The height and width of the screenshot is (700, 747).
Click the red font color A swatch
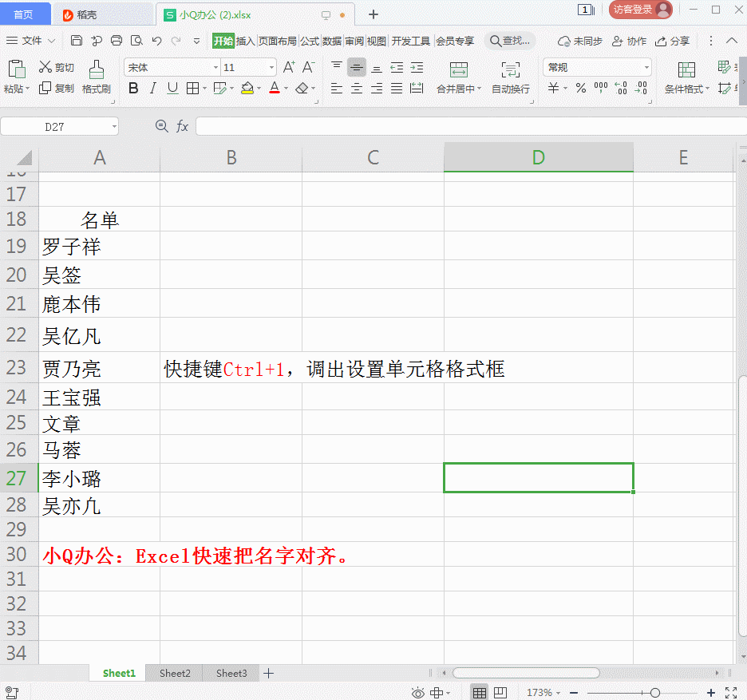275,88
